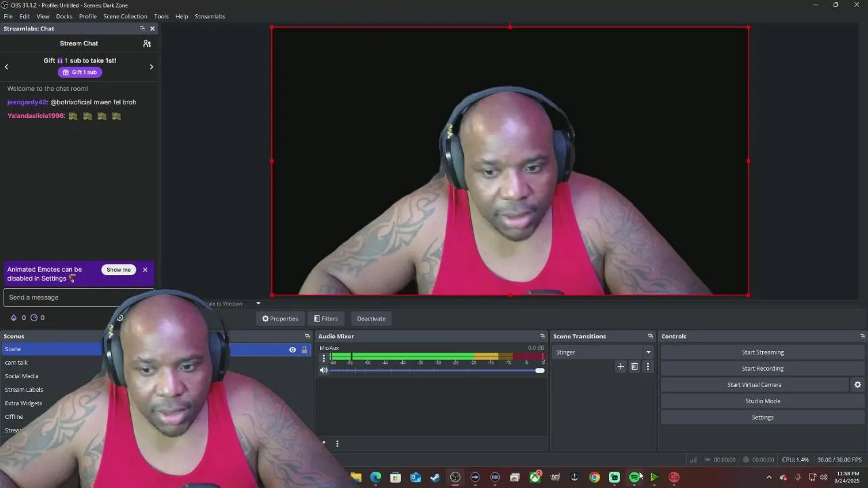Adjust the Mic/Aux volume slider

[437, 370]
